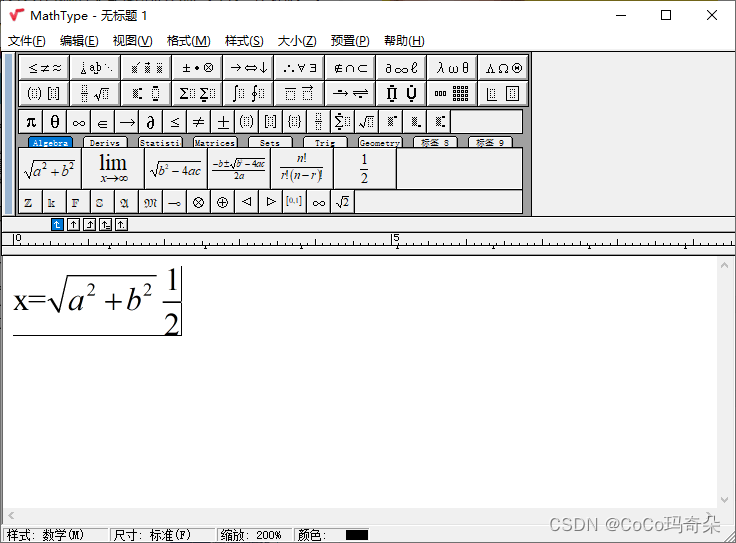Open the 预置(P) menu
The image size is (736, 543).
click(x=350, y=41)
